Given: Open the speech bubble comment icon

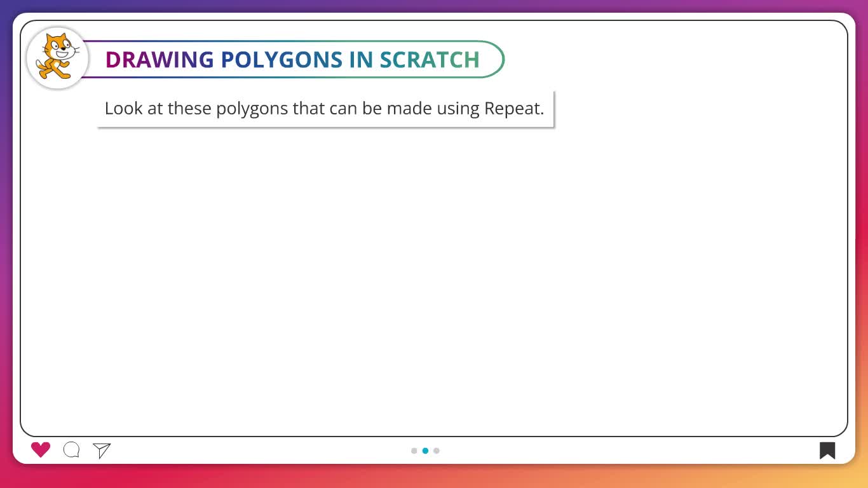Looking at the screenshot, I should (x=72, y=450).
